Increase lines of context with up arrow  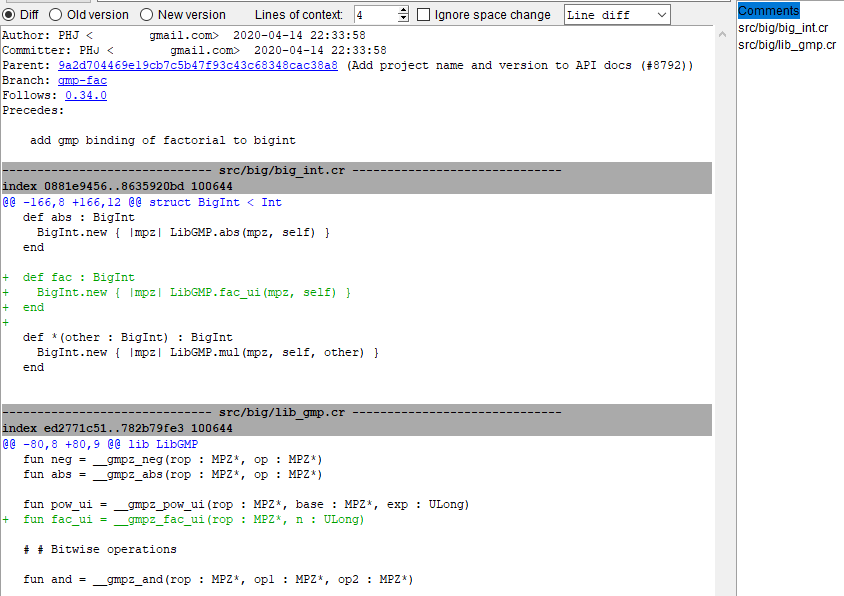pos(403,10)
